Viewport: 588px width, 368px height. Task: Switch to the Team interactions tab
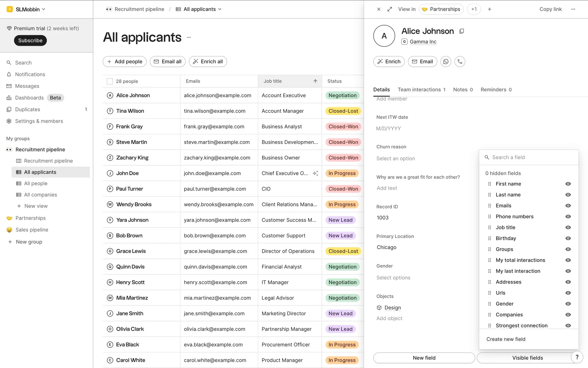pyautogui.click(x=421, y=90)
